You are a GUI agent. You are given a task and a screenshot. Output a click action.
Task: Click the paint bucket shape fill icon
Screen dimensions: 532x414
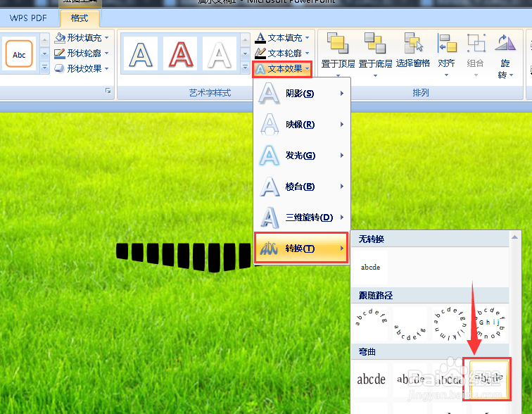[60, 37]
